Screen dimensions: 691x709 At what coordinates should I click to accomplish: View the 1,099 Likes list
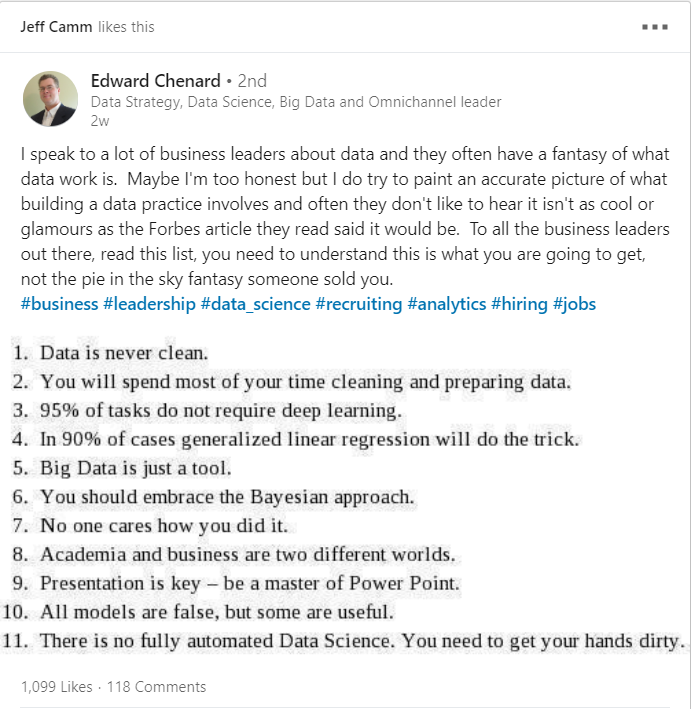(57, 687)
